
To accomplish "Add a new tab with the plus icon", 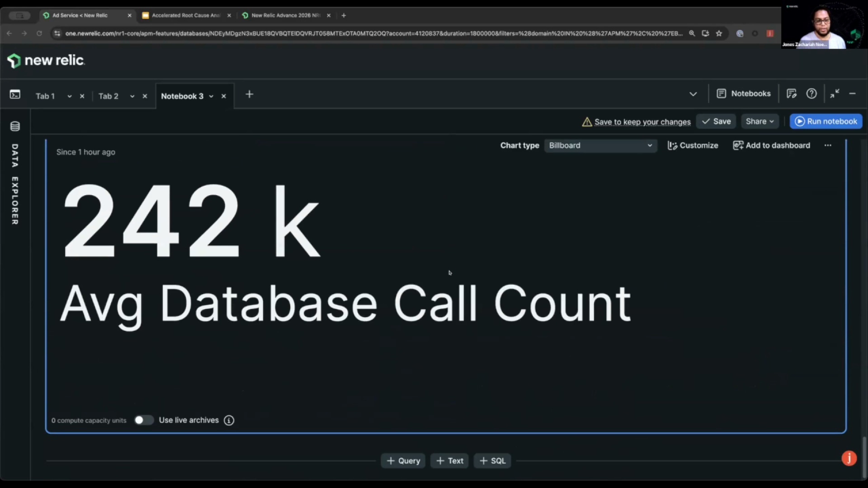I will click(x=249, y=94).
